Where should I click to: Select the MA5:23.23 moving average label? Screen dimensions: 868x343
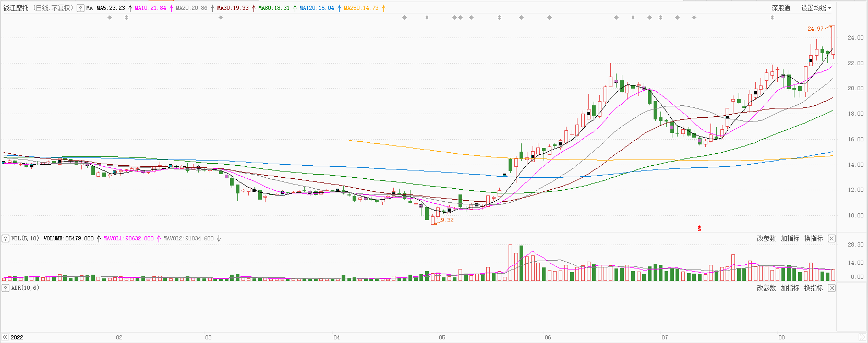click(111, 8)
